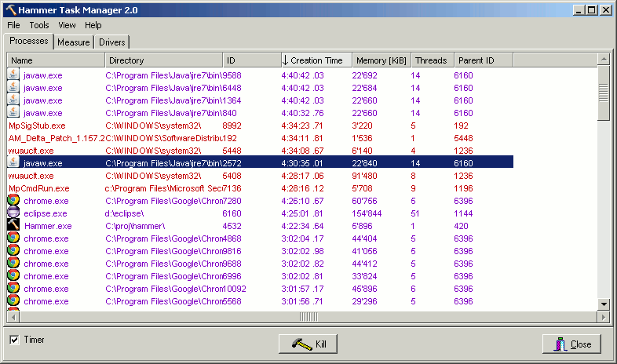This screenshot has width=617, height=364.
Task: Sort by the Parent ID column header
Action: tap(484, 60)
